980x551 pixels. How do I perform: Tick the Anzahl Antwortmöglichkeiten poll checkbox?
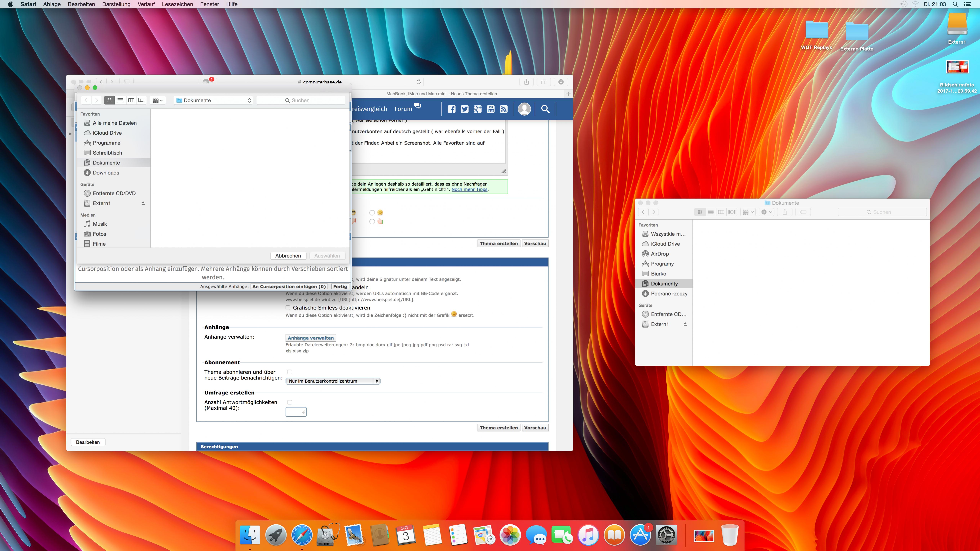(x=290, y=402)
